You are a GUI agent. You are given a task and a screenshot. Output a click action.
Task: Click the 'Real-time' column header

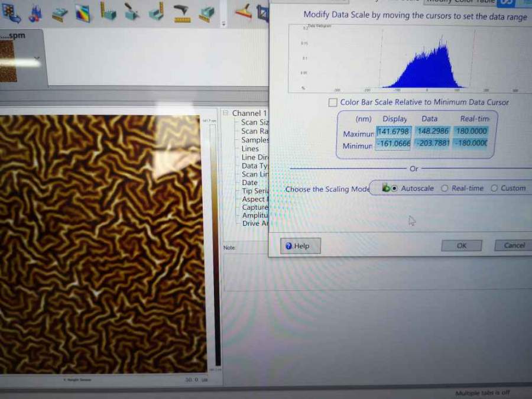(x=475, y=118)
